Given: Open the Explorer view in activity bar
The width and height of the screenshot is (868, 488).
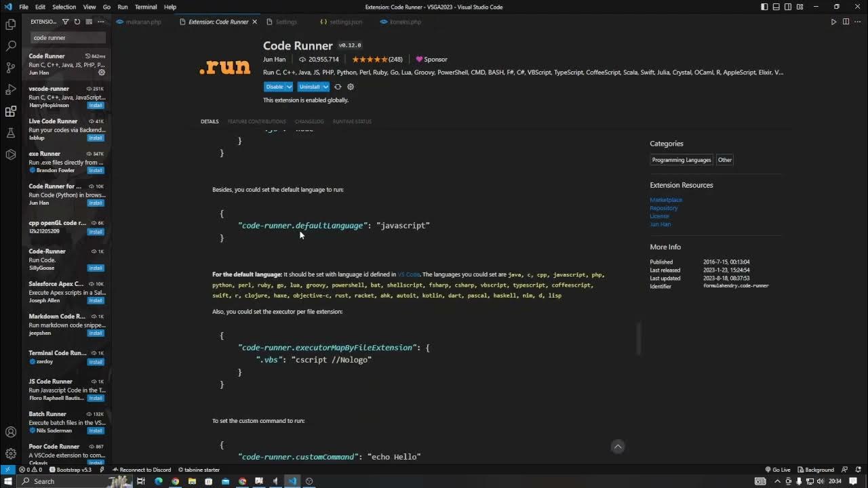Looking at the screenshot, I should point(10,24).
